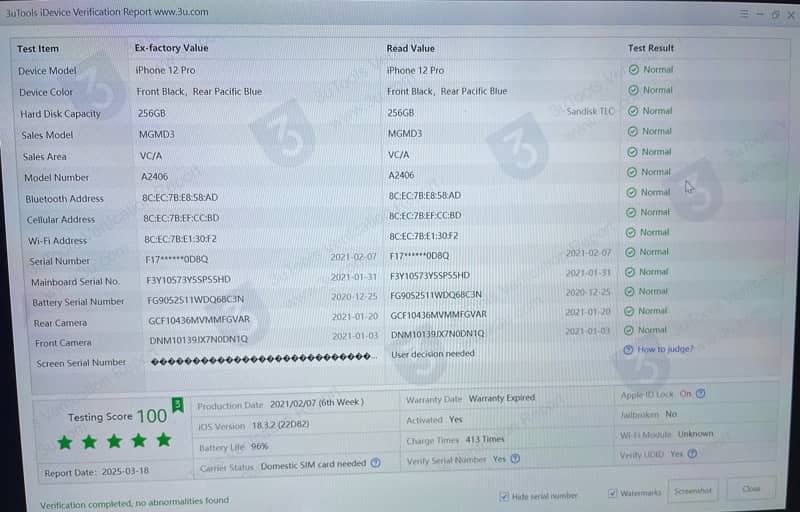Image resolution: width=800 pixels, height=512 pixels.
Task: Click Normal check icon for Sales Area
Action: pos(632,152)
